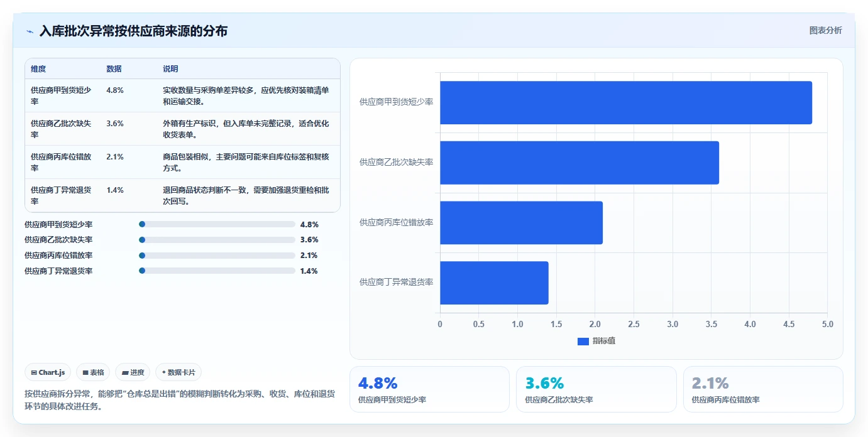This screenshot has width=868, height=437.
Task: Click the 数据 column header
Action: (x=114, y=69)
